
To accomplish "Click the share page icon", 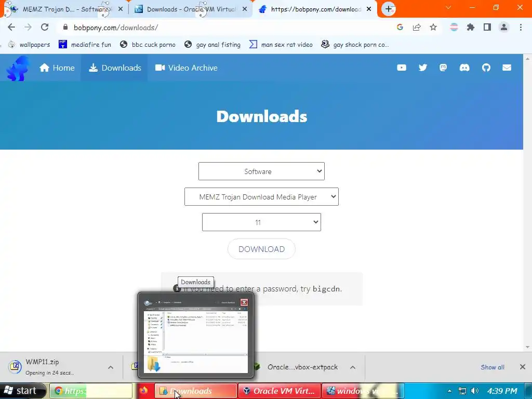I will click(417, 27).
